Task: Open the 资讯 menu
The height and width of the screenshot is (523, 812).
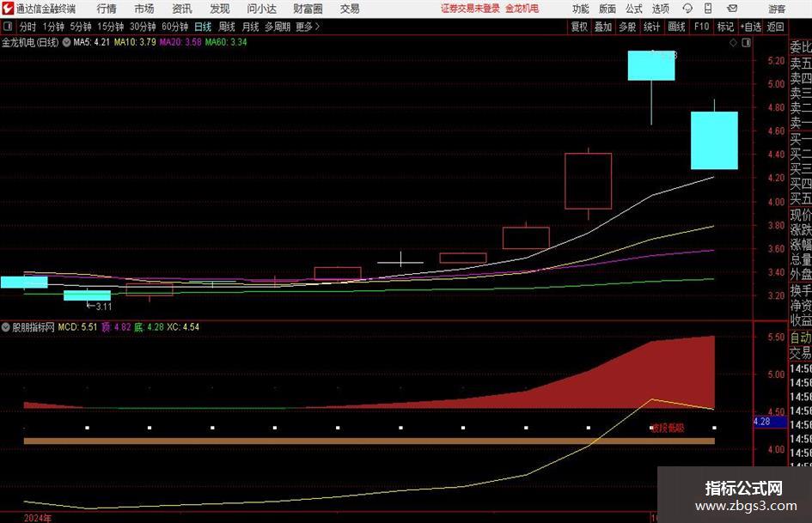Action: 182,9
